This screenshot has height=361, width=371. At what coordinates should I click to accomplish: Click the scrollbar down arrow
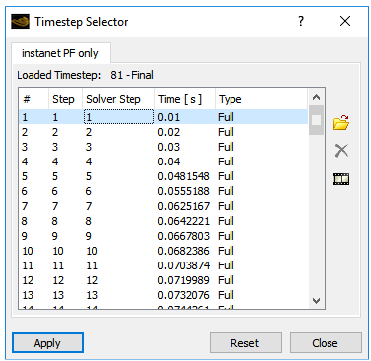pyautogui.click(x=317, y=301)
